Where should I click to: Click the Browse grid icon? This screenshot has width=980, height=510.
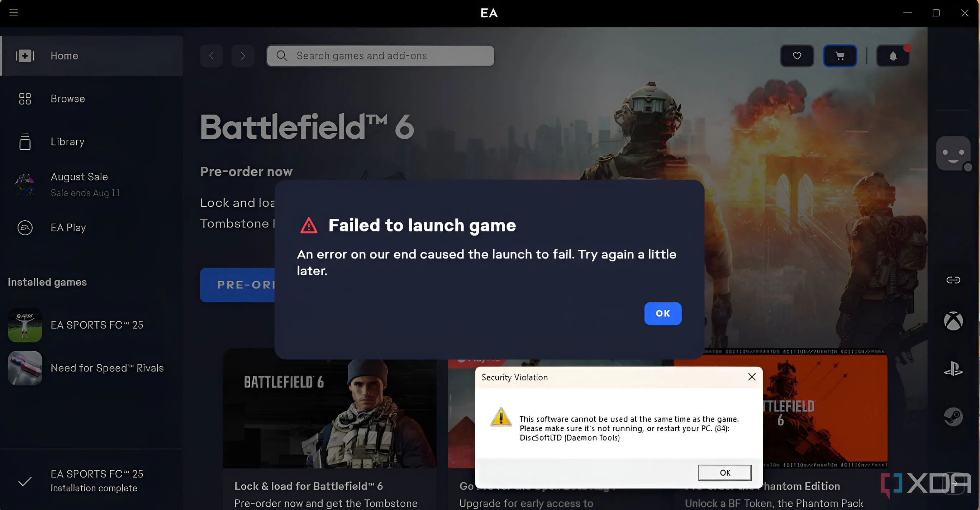click(25, 99)
